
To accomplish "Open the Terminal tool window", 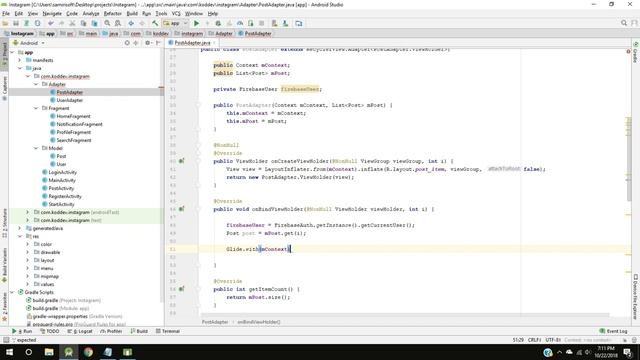I will 168,331.
